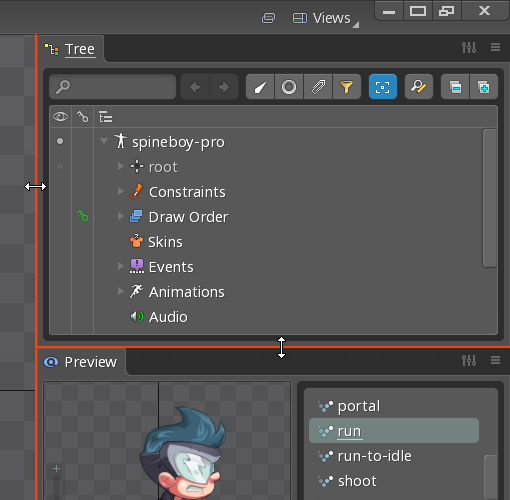This screenshot has height=500, width=510.
Task: Open the find and replace tool
Action: pos(419,87)
